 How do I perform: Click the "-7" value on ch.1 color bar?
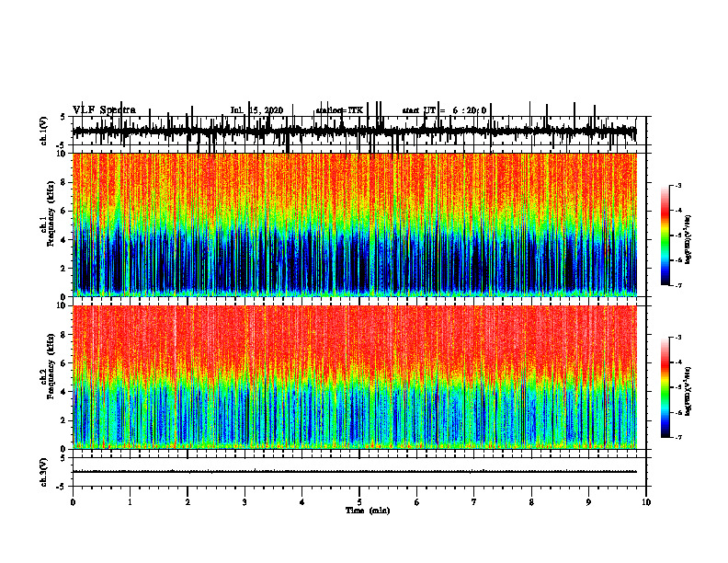coord(678,285)
